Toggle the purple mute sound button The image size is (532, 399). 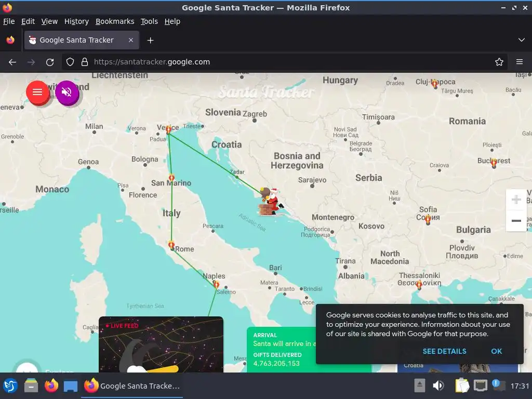pyautogui.click(x=67, y=92)
